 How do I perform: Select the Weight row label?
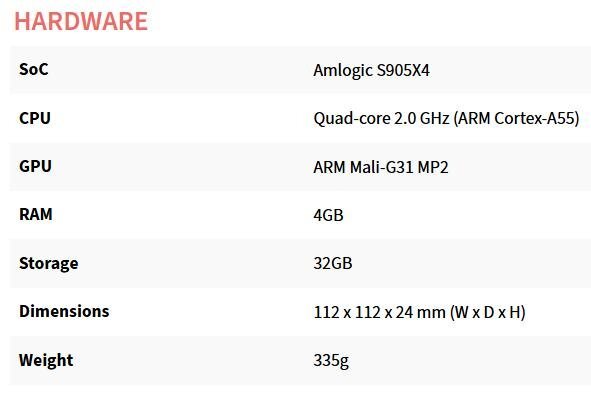(x=46, y=360)
